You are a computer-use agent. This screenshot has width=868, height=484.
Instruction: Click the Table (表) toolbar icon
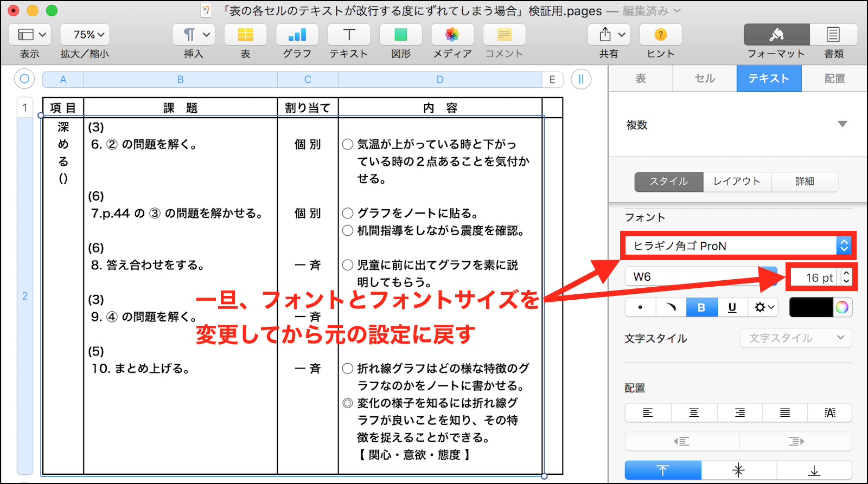(245, 35)
